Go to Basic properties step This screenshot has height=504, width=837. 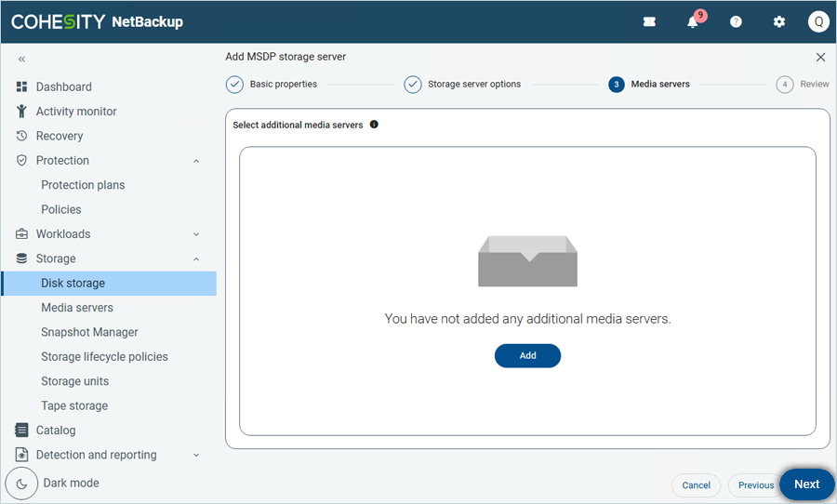234,85
